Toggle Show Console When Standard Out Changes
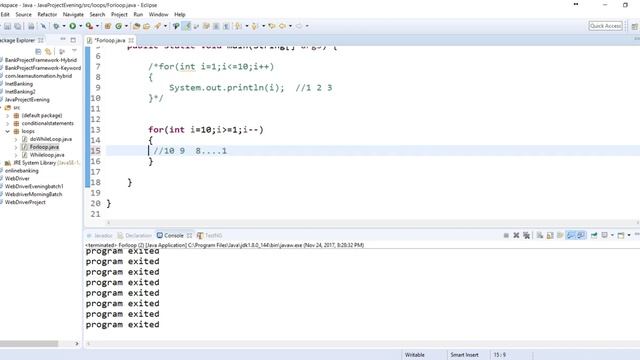 click(x=571, y=236)
